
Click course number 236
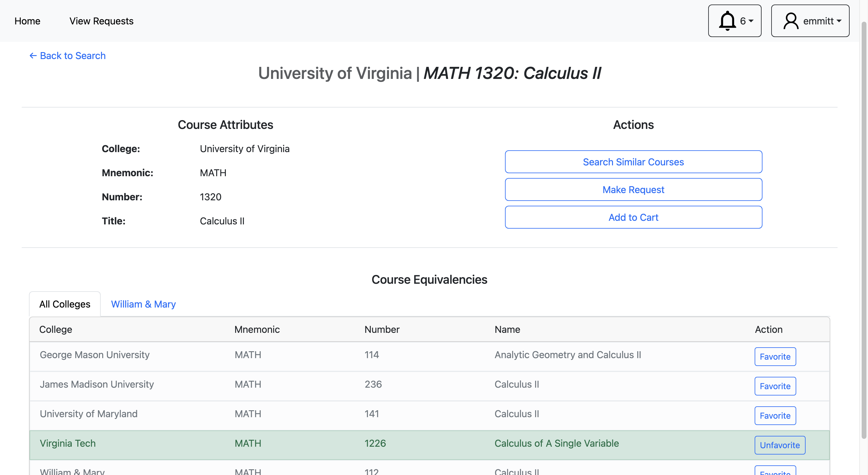coord(373,384)
